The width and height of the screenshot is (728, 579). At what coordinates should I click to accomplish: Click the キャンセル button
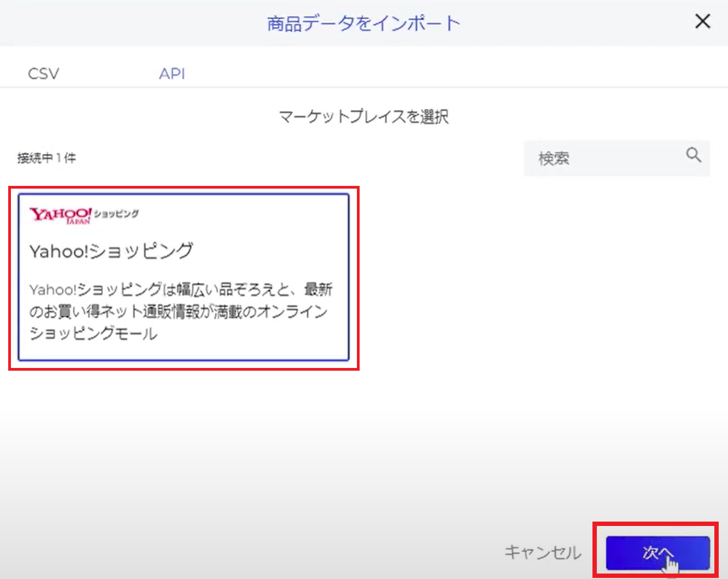[x=543, y=552]
